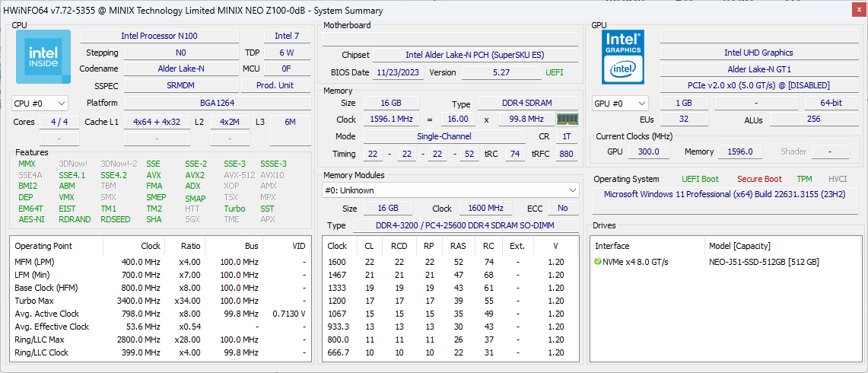
Task: Click the L1 cache 4x64 + 4x32 value
Action: pos(157,122)
